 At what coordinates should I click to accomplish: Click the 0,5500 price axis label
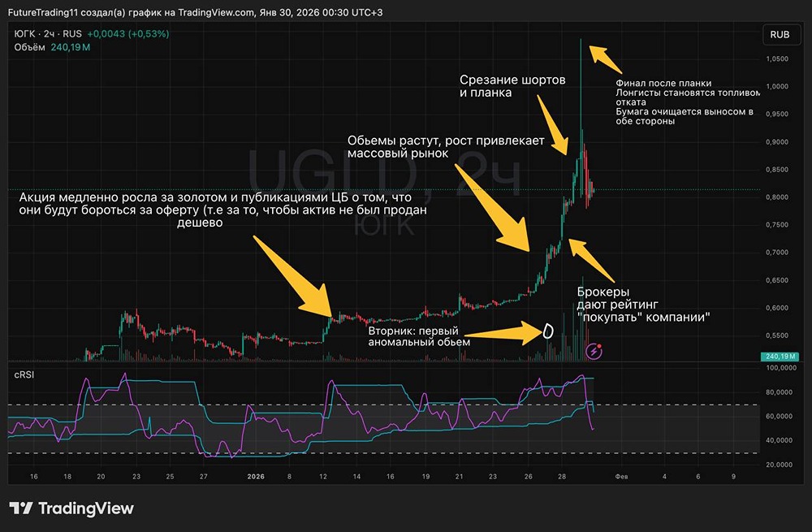coord(777,335)
